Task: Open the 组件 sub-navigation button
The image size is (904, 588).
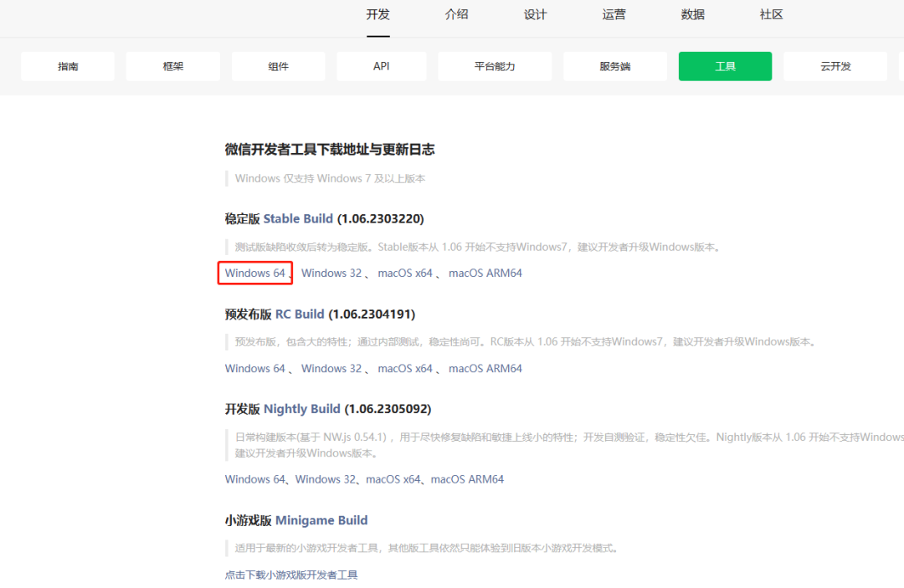Action: click(x=279, y=66)
